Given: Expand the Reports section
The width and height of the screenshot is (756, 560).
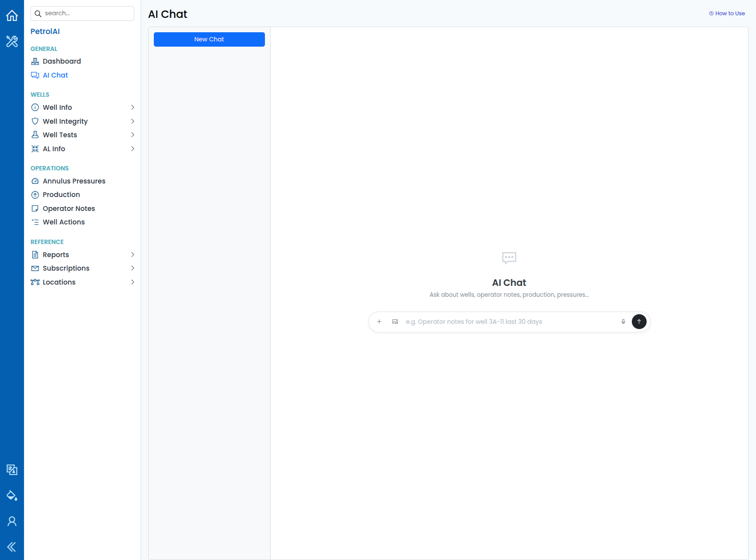Looking at the screenshot, I should tap(82, 255).
